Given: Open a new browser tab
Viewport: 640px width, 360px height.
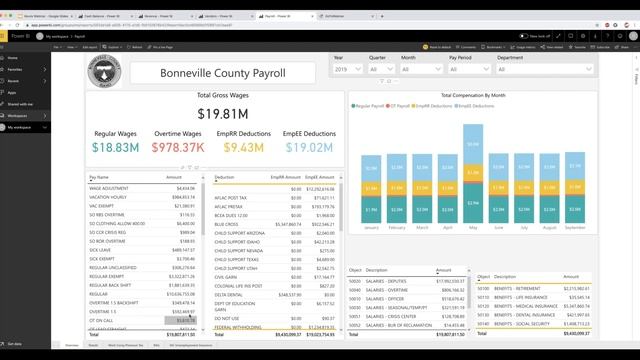Looking at the screenshot, I should pyautogui.click(x=382, y=16).
